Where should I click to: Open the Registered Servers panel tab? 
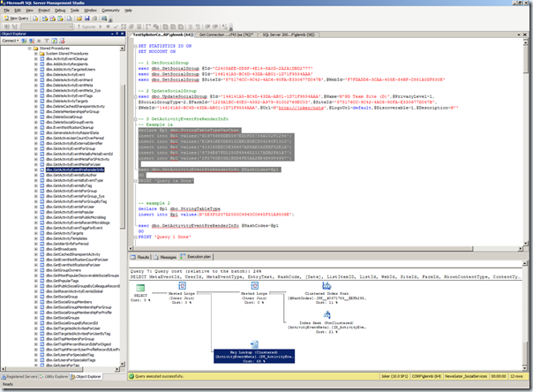21,376
